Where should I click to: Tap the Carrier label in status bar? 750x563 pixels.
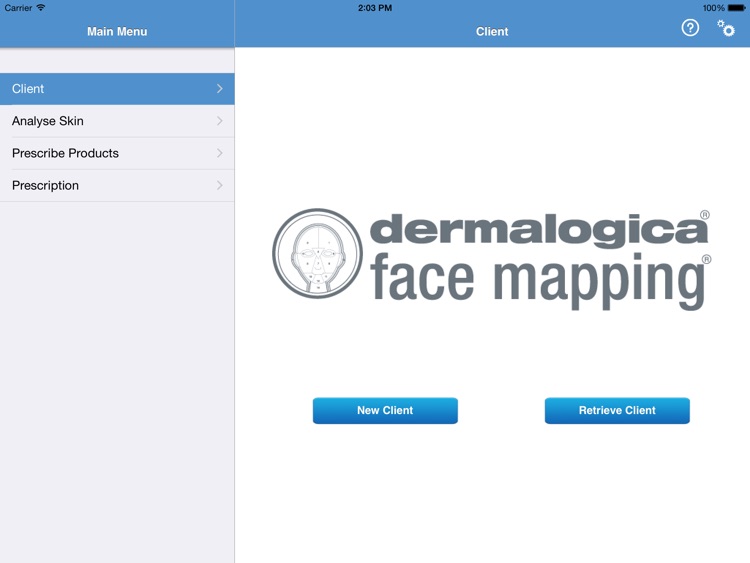pyautogui.click(x=18, y=8)
